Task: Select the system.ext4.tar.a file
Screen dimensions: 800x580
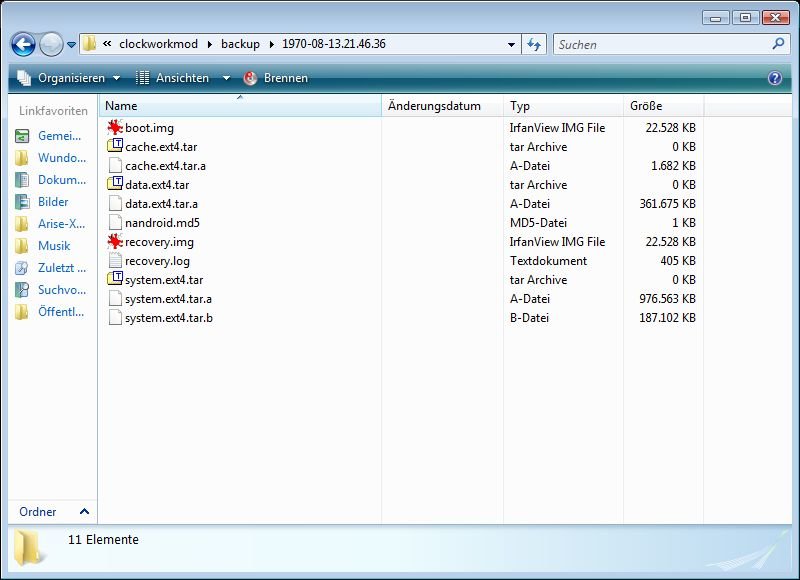Action: coord(168,299)
